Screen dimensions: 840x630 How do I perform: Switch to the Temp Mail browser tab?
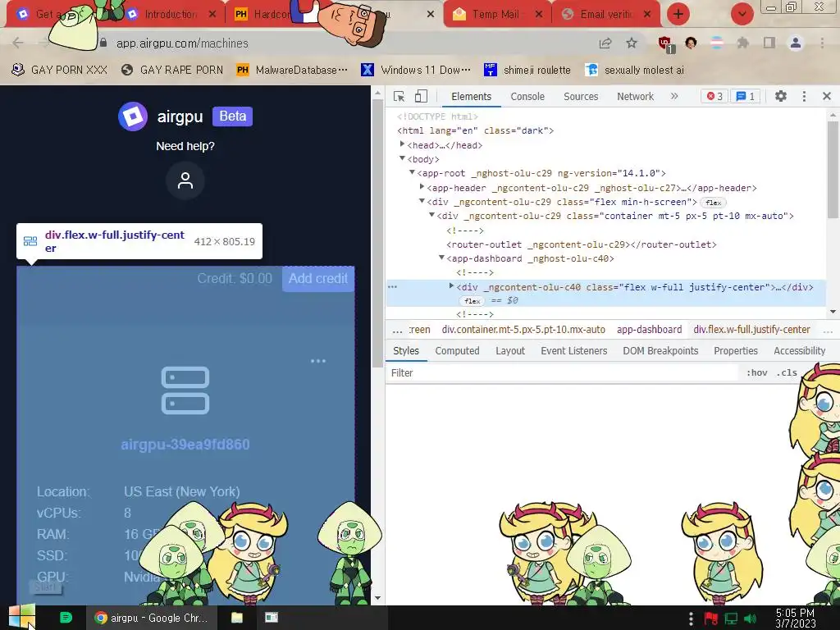click(495, 15)
